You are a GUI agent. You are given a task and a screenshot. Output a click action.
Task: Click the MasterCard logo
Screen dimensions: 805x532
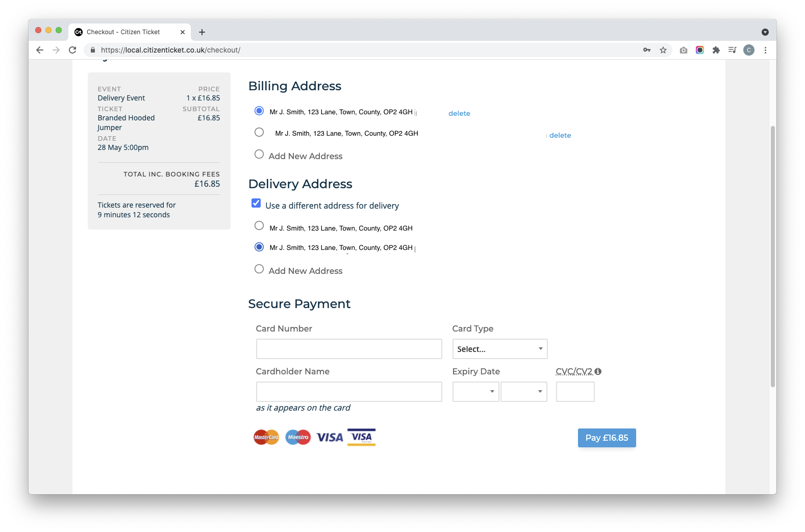[x=266, y=437]
